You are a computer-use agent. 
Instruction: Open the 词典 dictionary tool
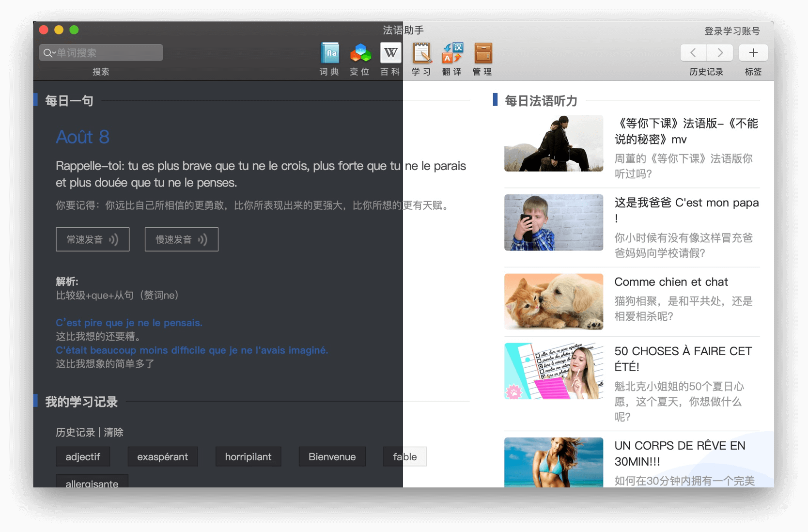[x=330, y=54]
